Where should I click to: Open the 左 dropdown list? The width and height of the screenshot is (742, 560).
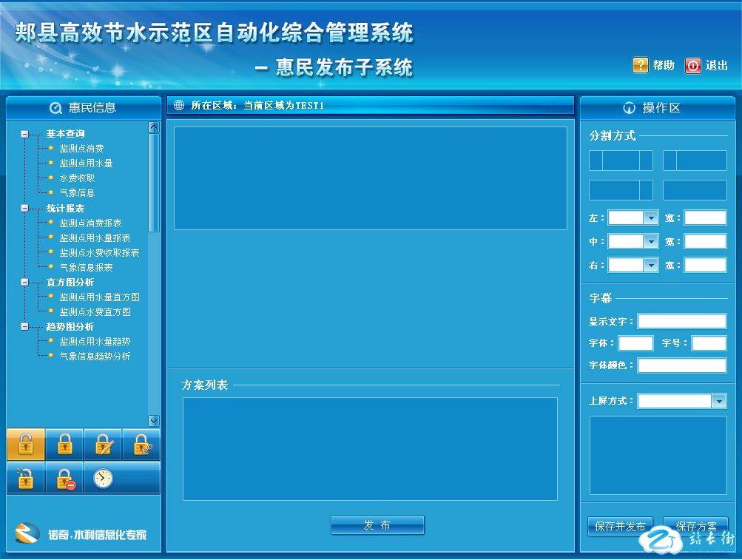650,217
